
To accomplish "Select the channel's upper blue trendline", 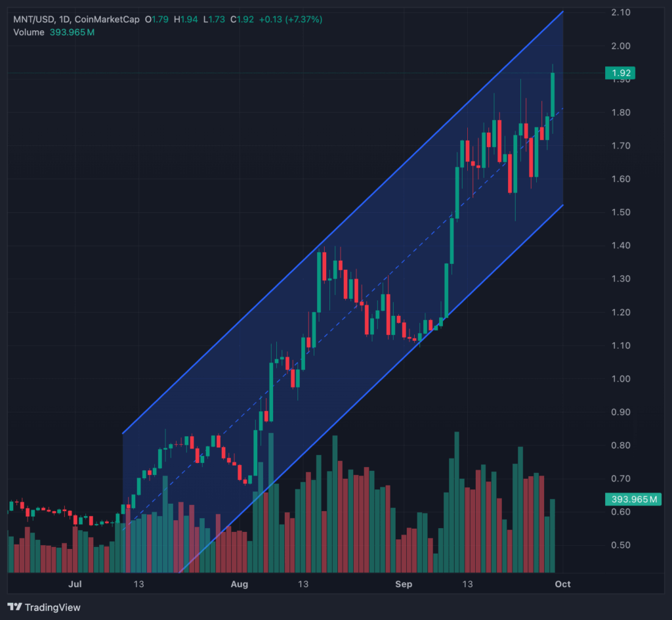I will coord(343,223).
